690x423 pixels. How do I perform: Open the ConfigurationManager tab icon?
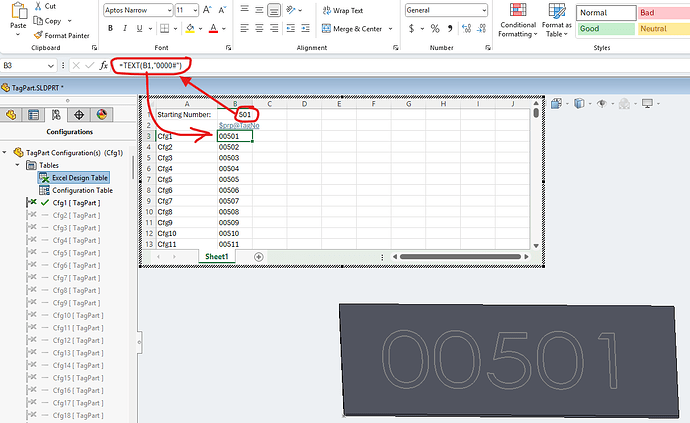tap(55, 115)
